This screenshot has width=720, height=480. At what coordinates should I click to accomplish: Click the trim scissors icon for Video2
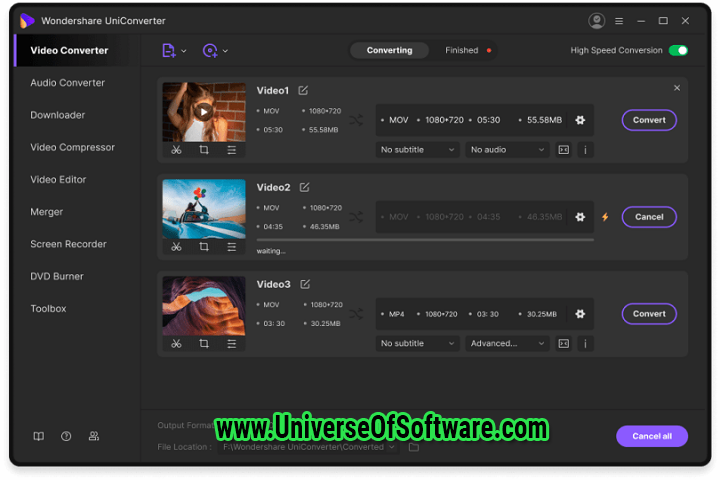pyautogui.click(x=176, y=247)
